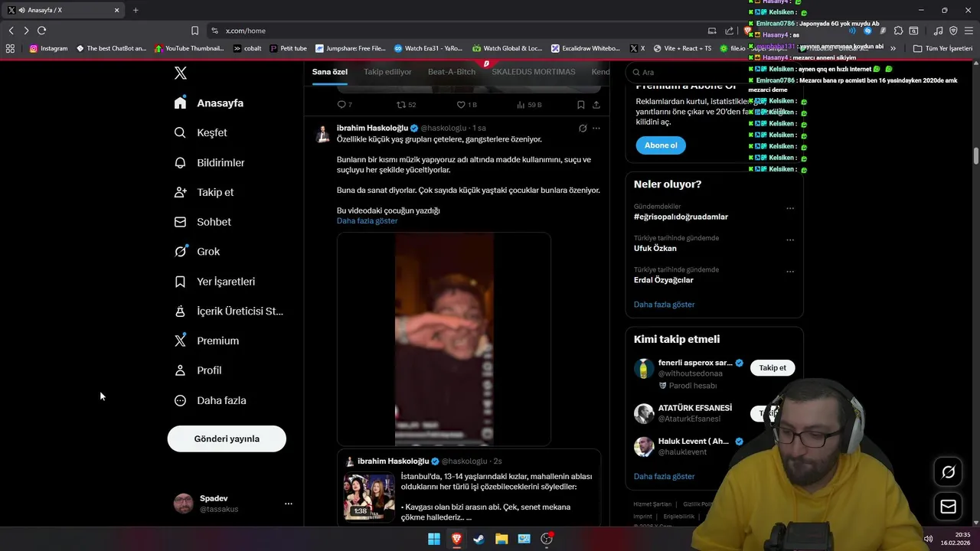Viewport: 980px width, 551px height.
Task: Open Grok from sidebar
Action: (x=197, y=251)
